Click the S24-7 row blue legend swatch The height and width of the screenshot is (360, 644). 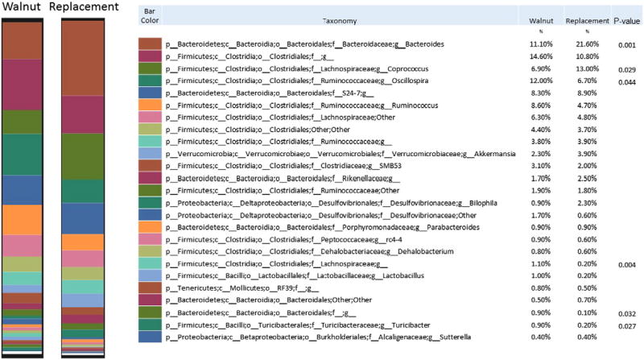click(x=150, y=93)
